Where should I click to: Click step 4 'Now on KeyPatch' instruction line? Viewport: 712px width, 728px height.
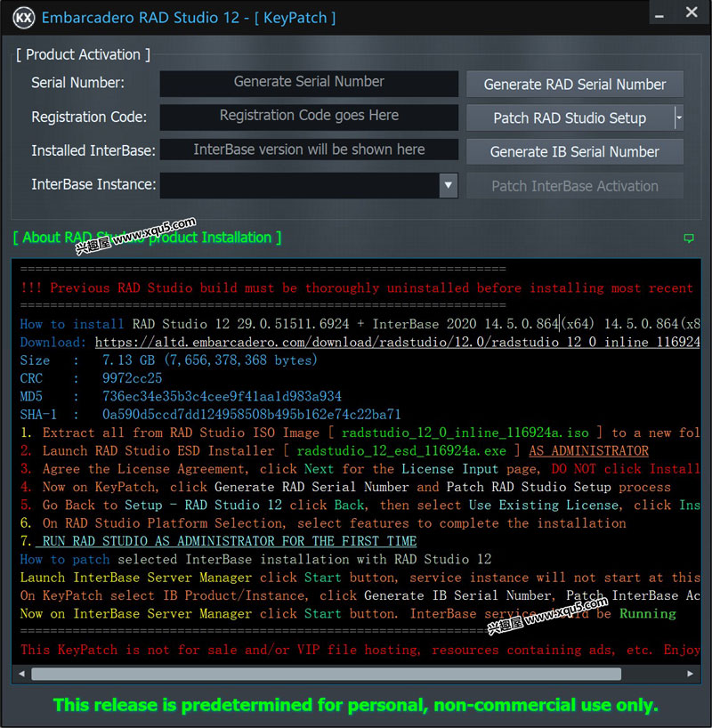[x=345, y=487]
